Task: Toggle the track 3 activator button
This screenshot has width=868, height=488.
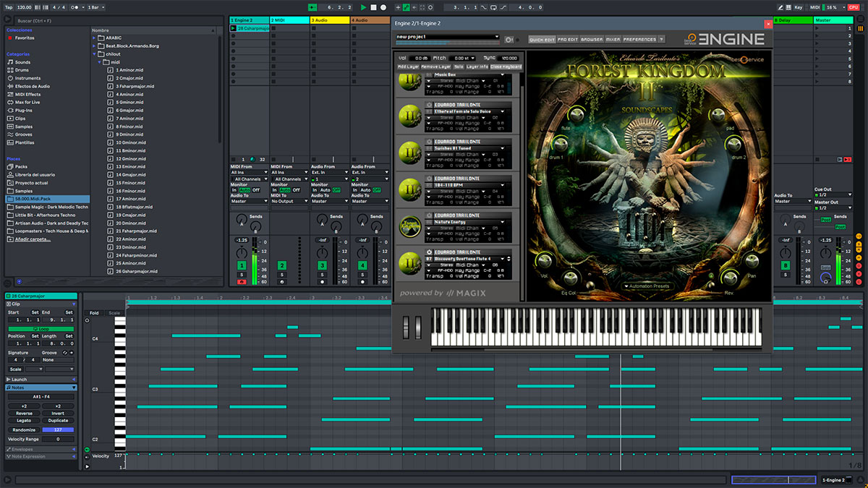Action: point(323,266)
